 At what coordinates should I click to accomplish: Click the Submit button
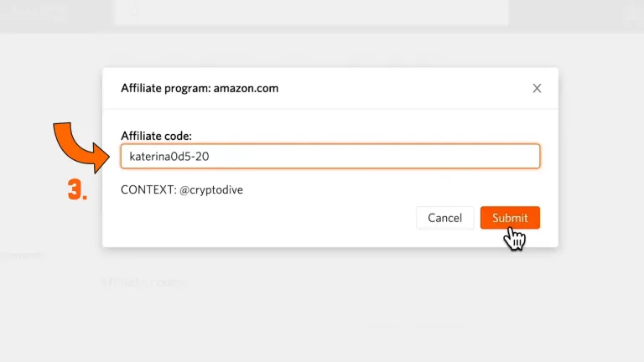[x=510, y=218]
